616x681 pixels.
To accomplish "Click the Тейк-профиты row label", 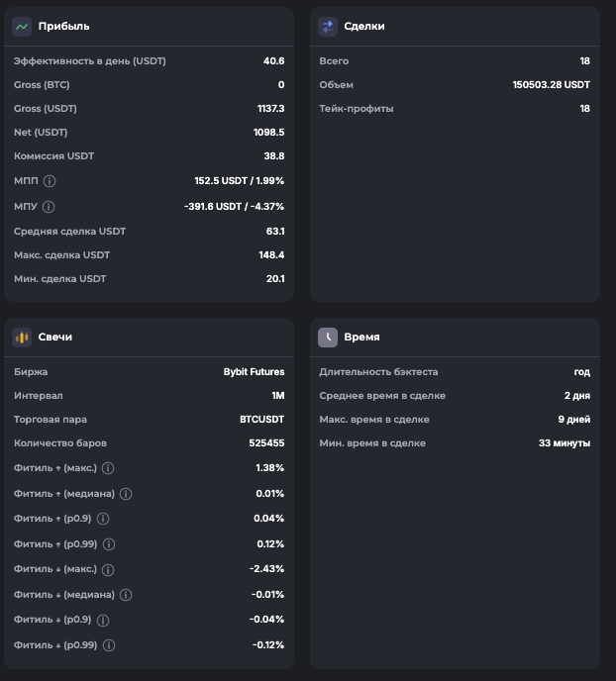I will [357, 109].
